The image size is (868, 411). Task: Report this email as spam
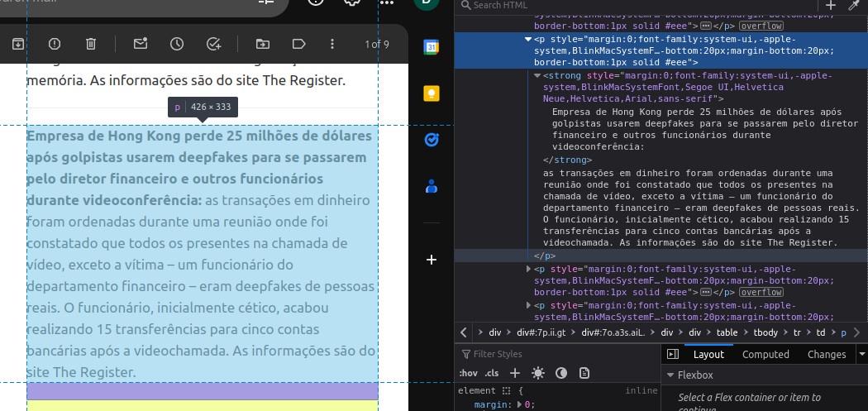click(x=54, y=44)
